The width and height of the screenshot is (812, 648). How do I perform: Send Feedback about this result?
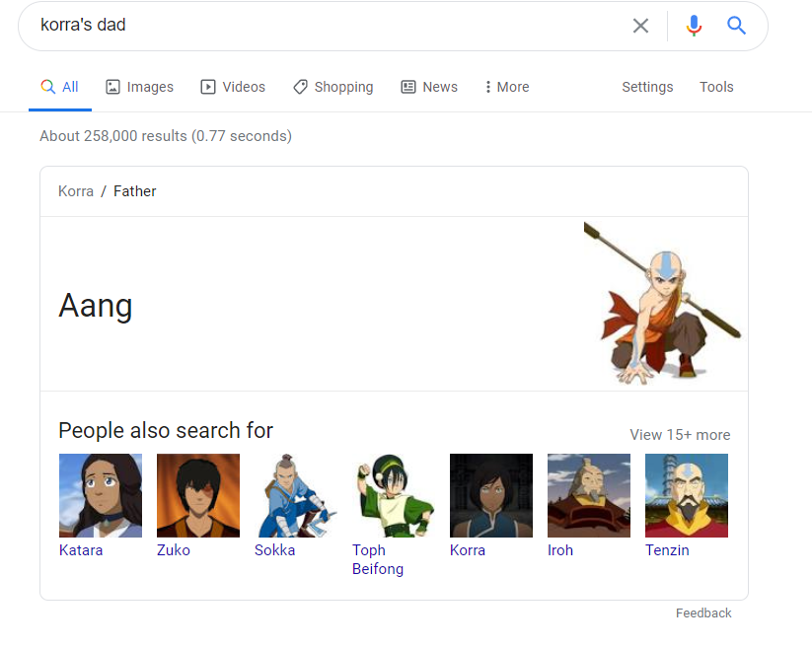tap(703, 612)
